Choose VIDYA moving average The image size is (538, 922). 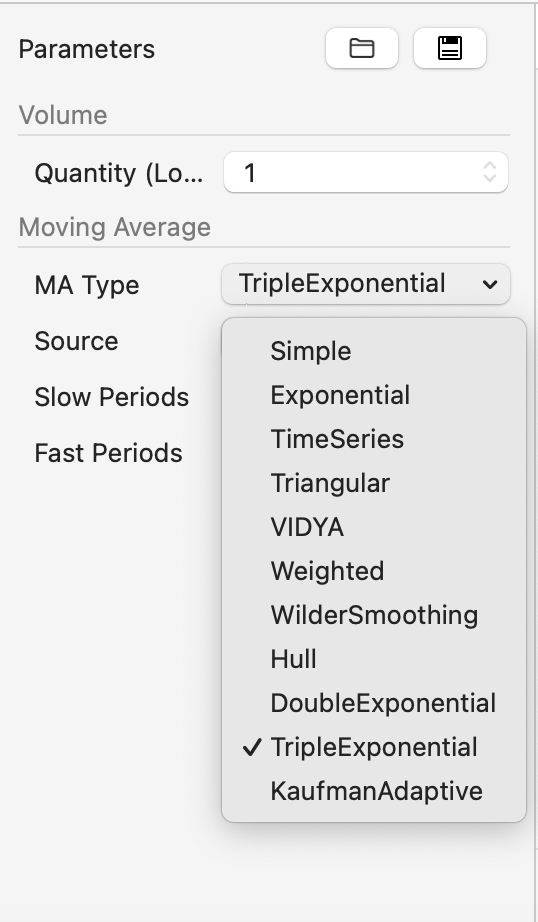[374, 527]
